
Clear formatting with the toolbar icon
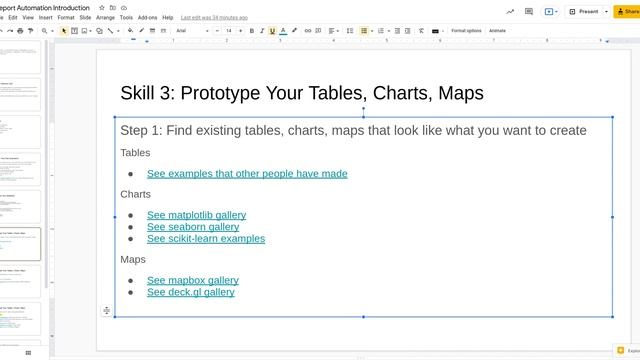[x=421, y=31]
